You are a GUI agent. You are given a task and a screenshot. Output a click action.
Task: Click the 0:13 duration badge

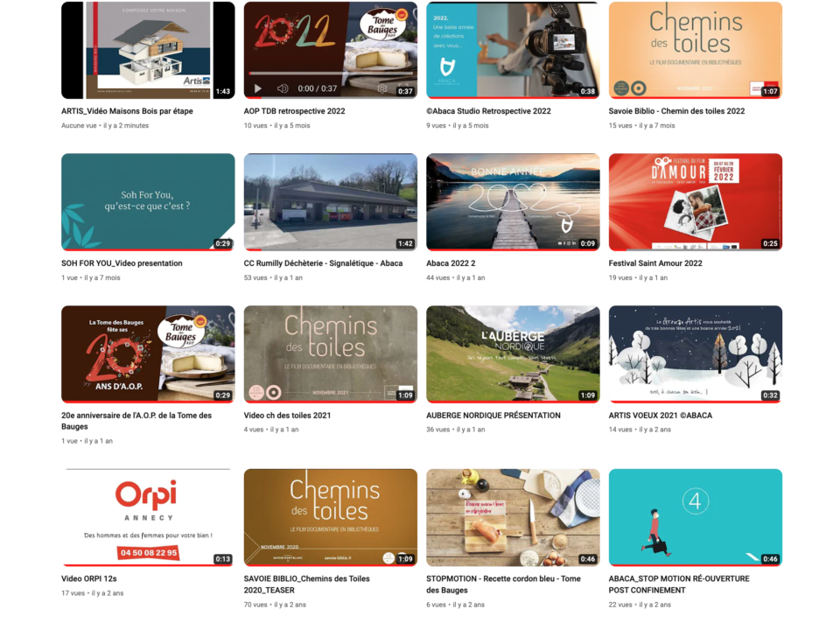(x=223, y=559)
